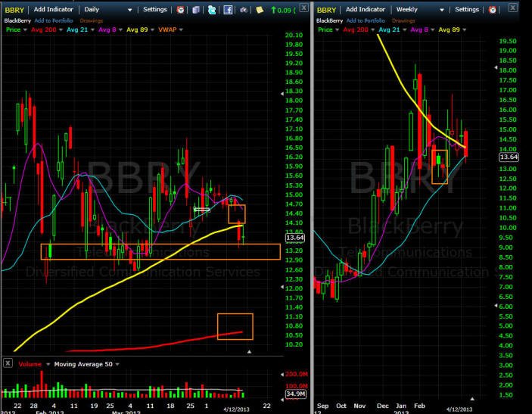The height and width of the screenshot is (414, 532).
Task: Expand Price options in Weekly chart
Action: 338,30
